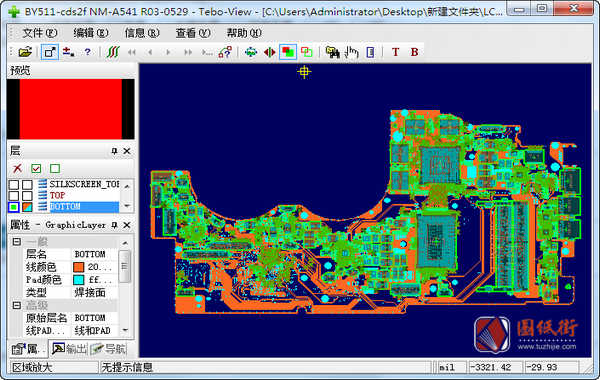The width and height of the screenshot is (600, 380).
Task: Click the check-all layers checkbox icon
Action: 36,168
